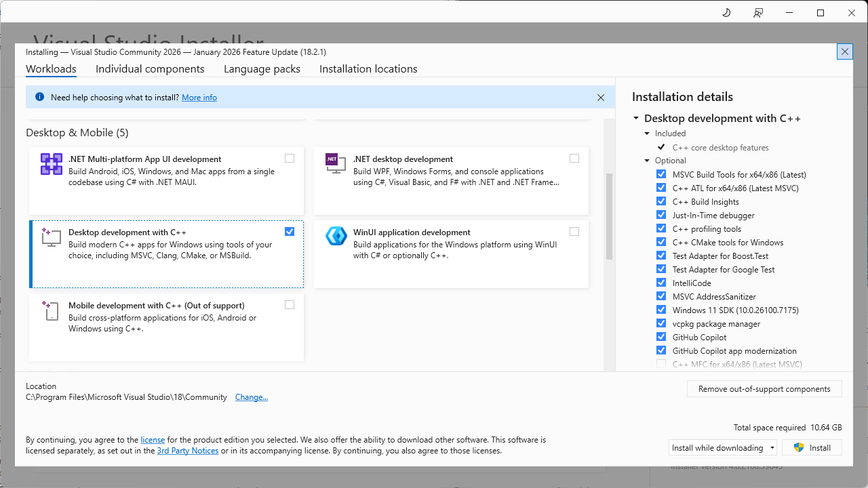
Task: Uncheck C++ ATL for x64/x86
Action: tap(661, 188)
